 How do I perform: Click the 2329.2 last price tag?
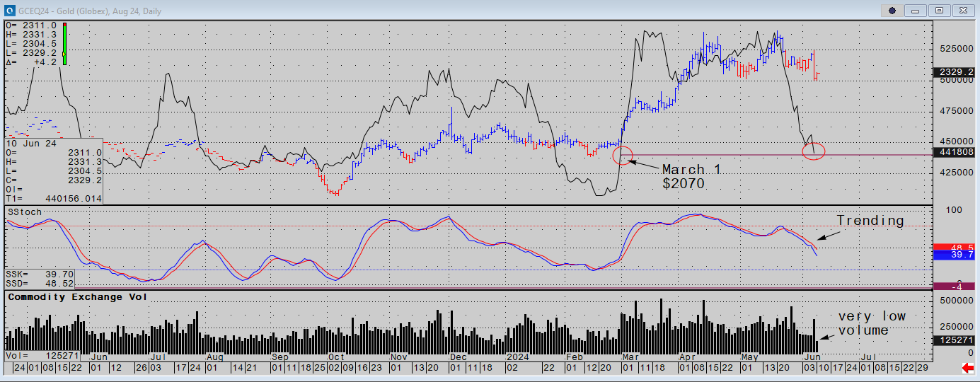pos(954,72)
